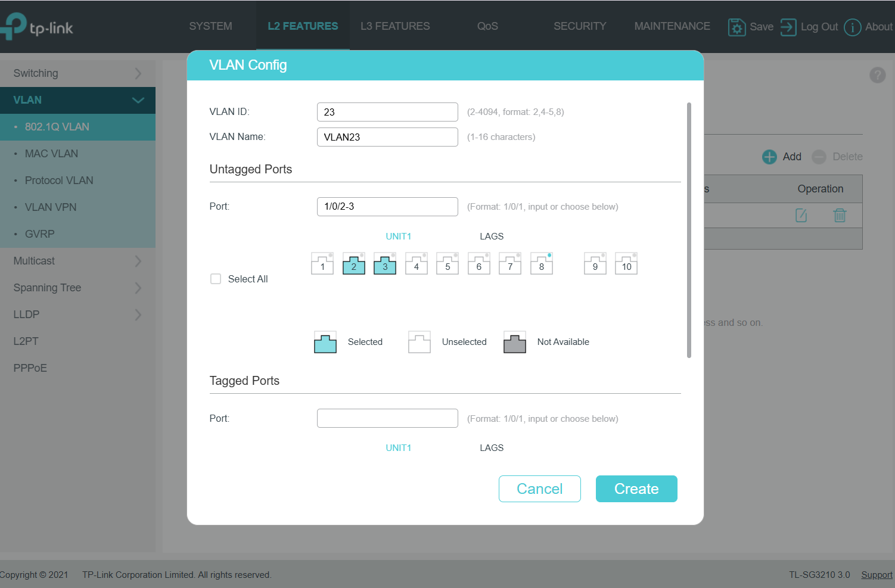Click the trash delete icon in Operation column

(840, 215)
